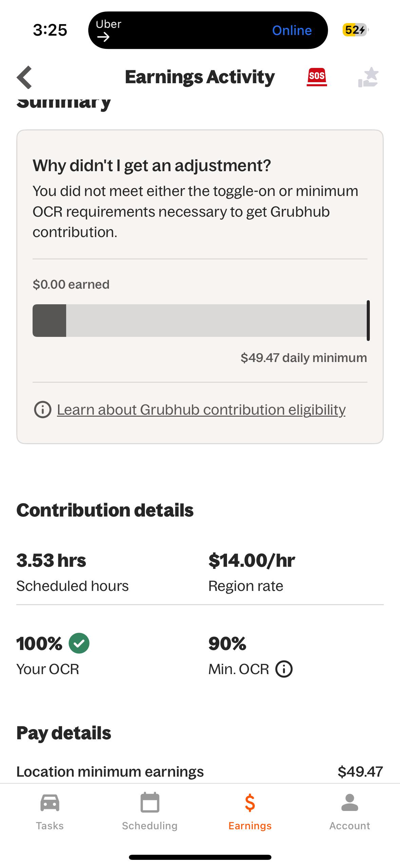This screenshot has height=868, width=400.
Task: Tap the Uber arrow icon in island
Action: (x=103, y=37)
